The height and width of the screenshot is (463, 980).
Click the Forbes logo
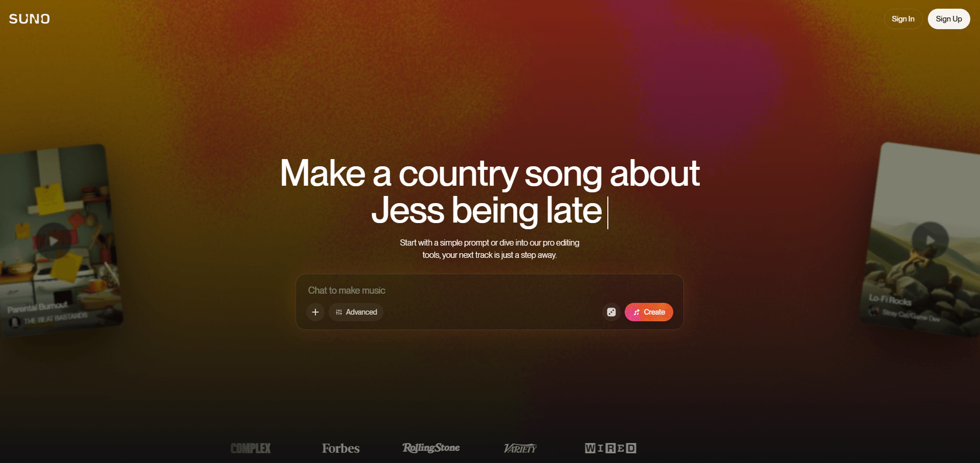coord(340,448)
